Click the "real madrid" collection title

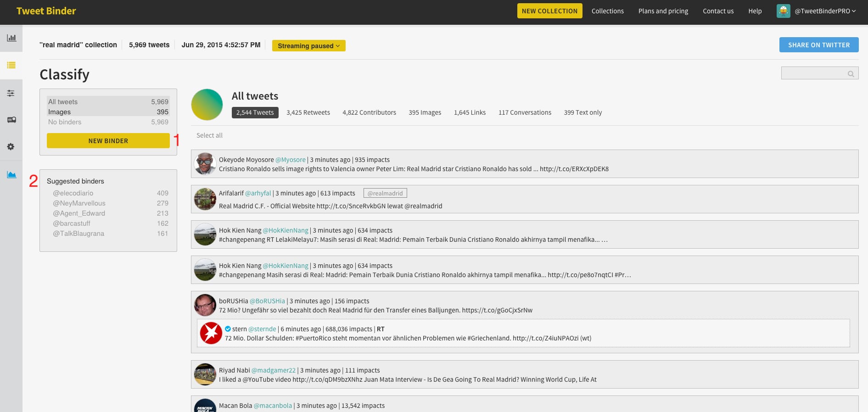tap(78, 45)
